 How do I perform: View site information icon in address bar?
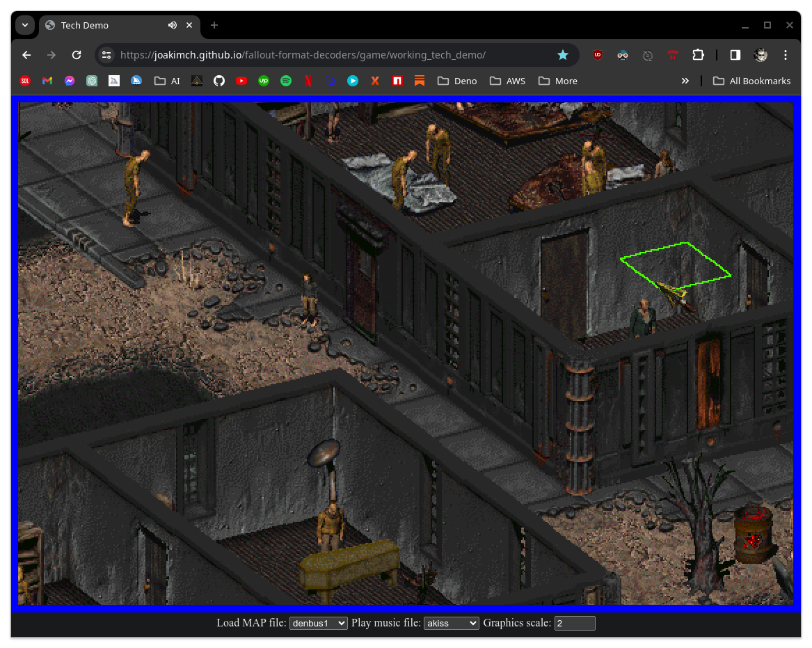106,55
